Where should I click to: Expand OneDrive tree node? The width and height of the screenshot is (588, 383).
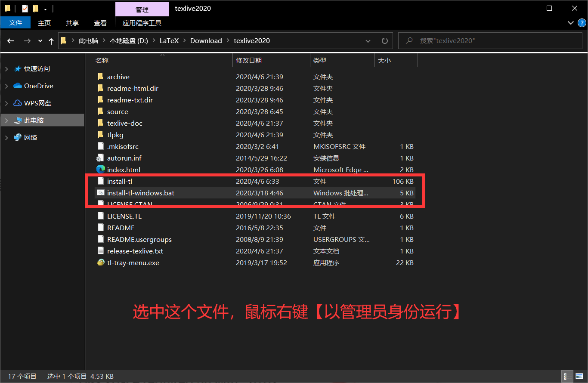pos(6,86)
